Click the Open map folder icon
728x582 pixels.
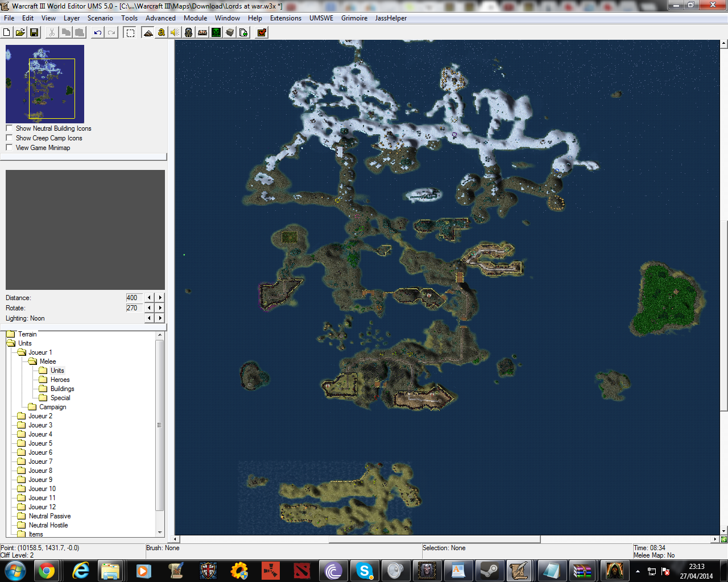coord(20,32)
